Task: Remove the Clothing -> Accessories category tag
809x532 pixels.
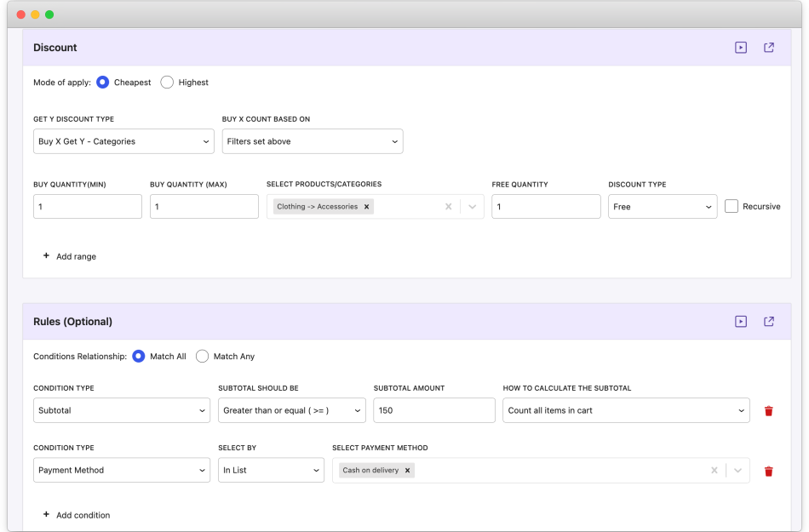Action: (x=366, y=206)
